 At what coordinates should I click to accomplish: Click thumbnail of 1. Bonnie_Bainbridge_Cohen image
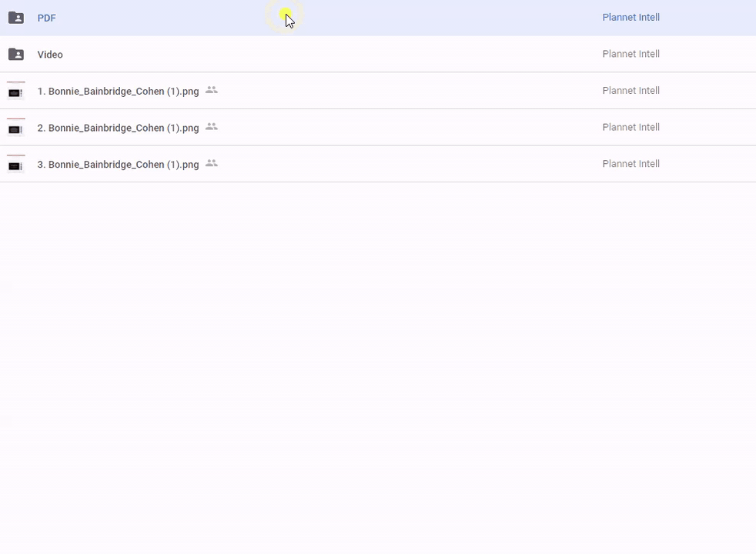[15, 91]
